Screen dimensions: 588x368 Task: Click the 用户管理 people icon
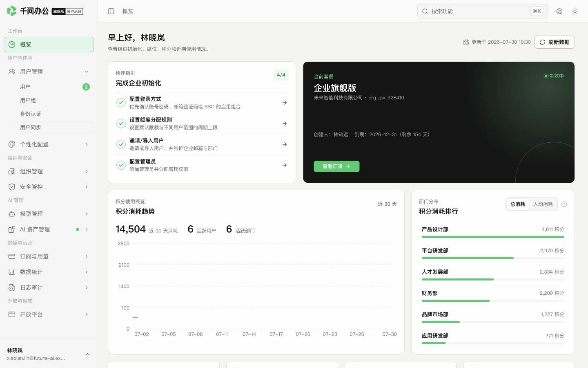(x=12, y=72)
